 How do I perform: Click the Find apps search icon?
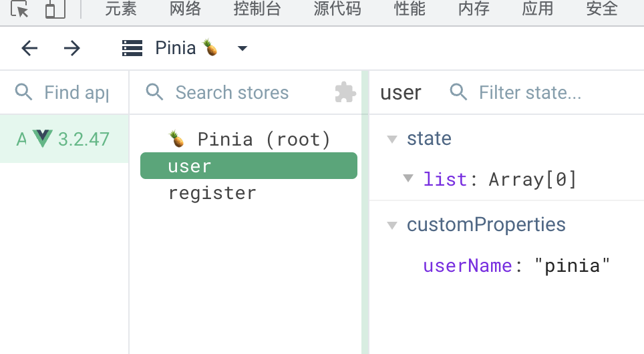[23, 92]
